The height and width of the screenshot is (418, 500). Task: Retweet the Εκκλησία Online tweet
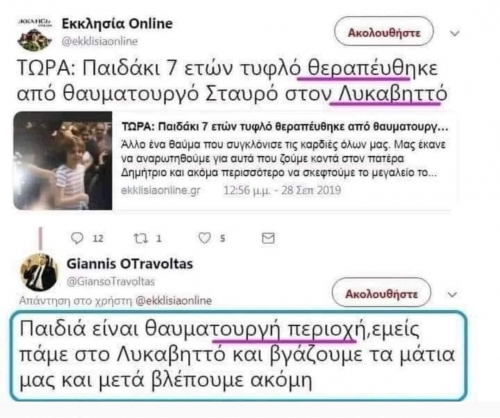pyautogui.click(x=140, y=238)
